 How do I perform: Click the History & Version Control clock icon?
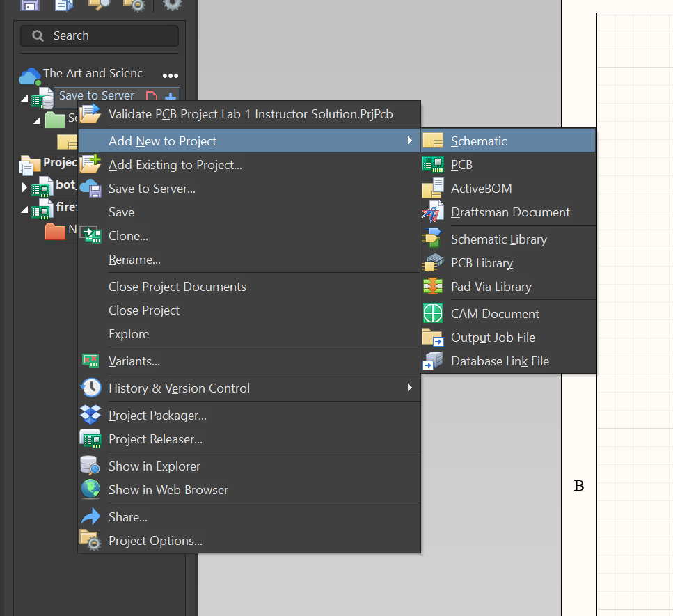[x=90, y=388]
